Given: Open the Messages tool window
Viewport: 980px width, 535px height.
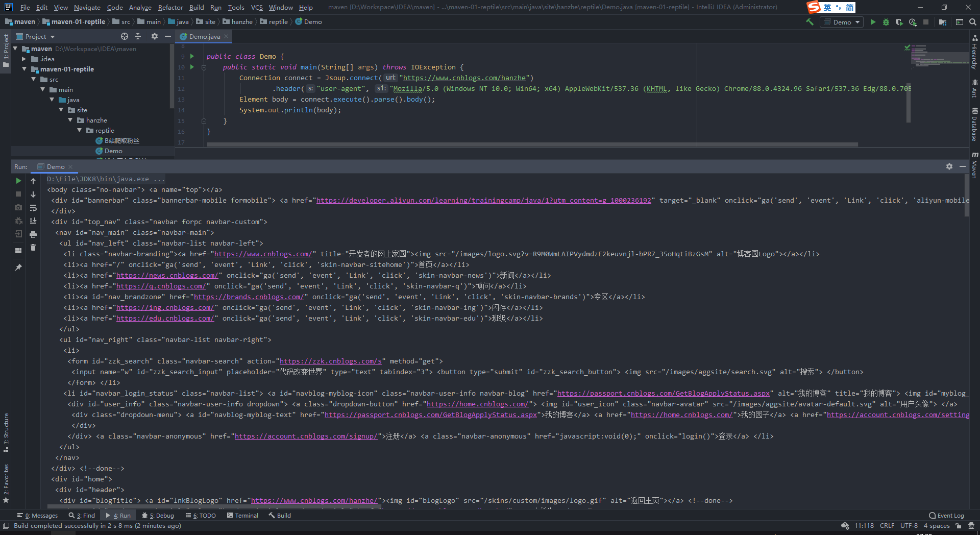Looking at the screenshot, I should (x=37, y=516).
